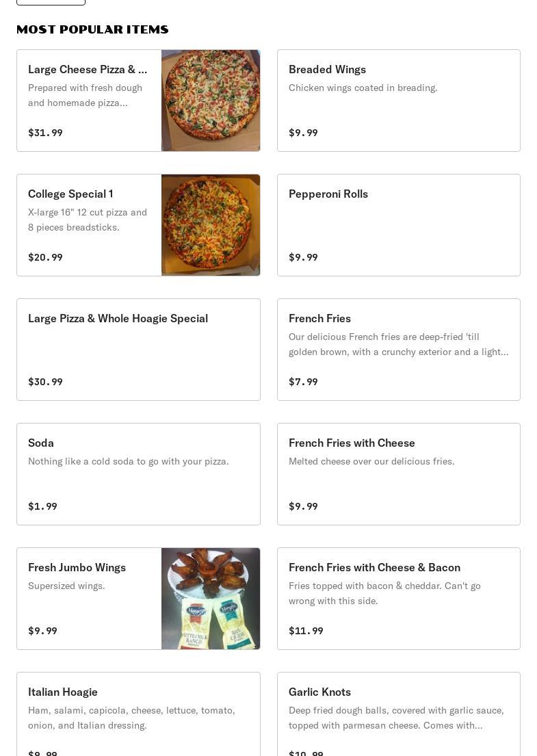Click the College Special 1 pizza image
Viewport: 537px width, 756px height.
(x=211, y=225)
